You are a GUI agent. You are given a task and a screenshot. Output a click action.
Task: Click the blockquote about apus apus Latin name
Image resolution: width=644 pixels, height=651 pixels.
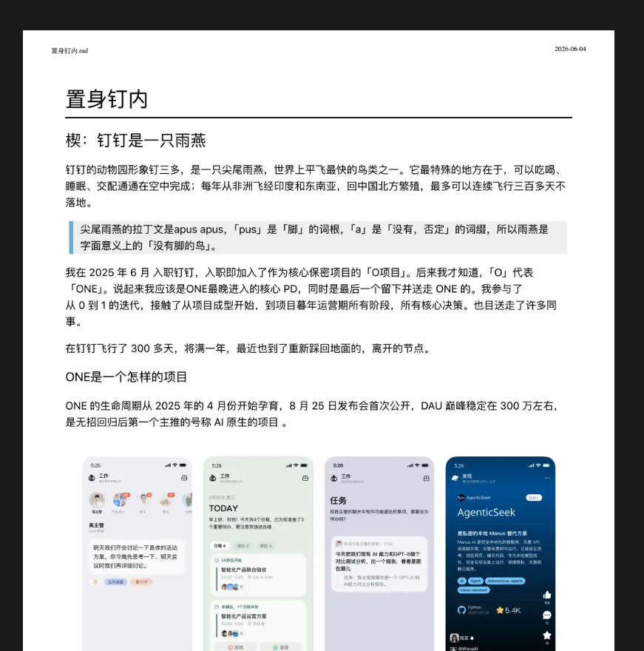coord(318,237)
